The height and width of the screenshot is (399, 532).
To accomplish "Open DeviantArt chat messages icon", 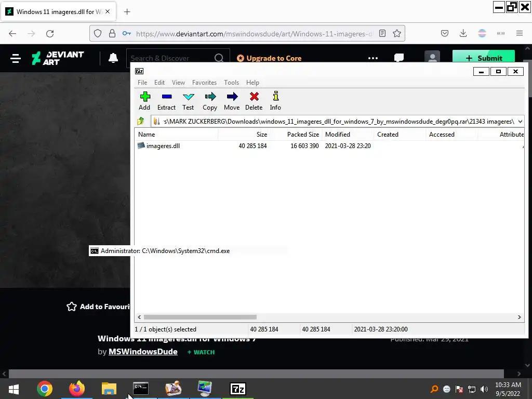I will (399, 58).
